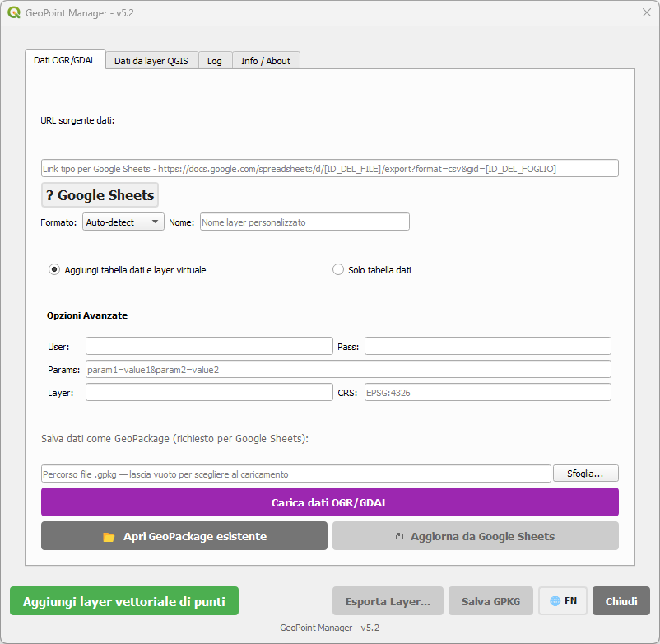Click the 'URL sorgente dati:' label

point(77,120)
